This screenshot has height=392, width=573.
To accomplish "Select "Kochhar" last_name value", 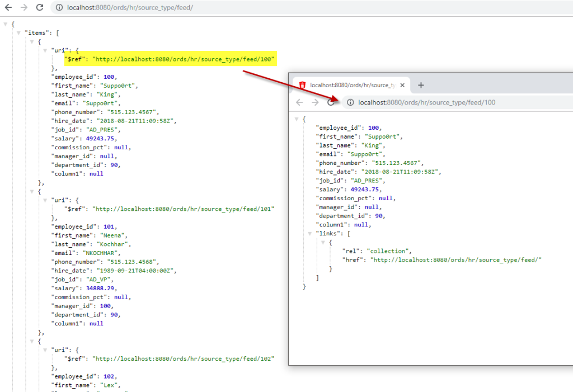I will click(x=113, y=244).
